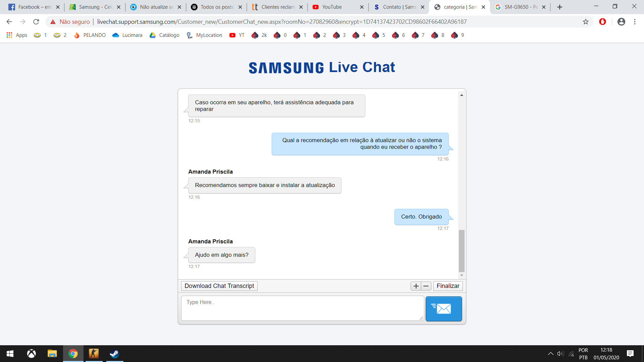Open the Lucimara bookmark

[x=127, y=35]
